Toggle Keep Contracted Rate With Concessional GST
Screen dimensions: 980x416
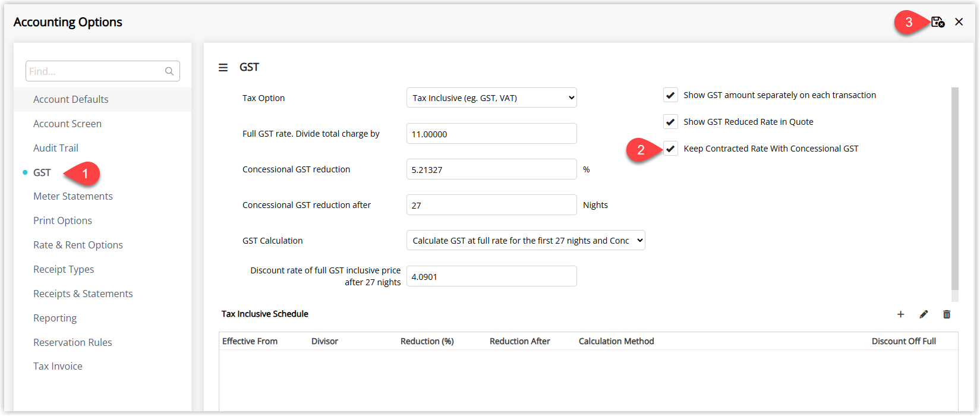pos(670,149)
